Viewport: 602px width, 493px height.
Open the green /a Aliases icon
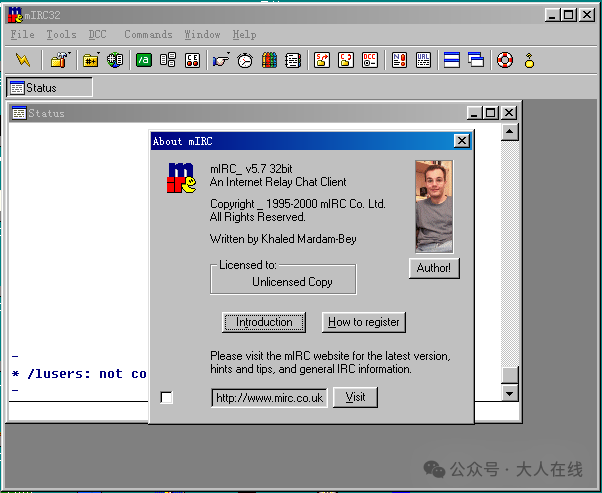tap(144, 60)
